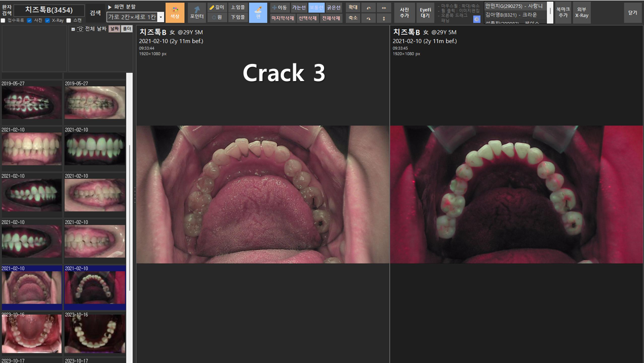Open the 2023-10-16 lower arch thumbnail

point(31,334)
